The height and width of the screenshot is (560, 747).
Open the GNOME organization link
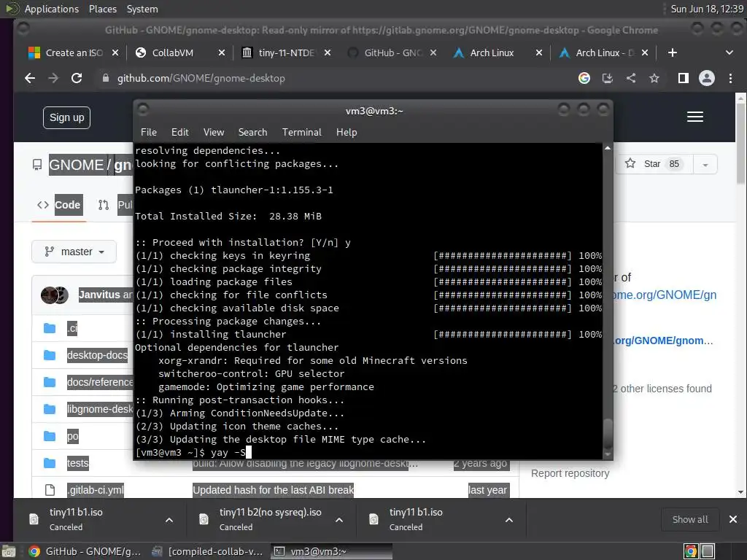(76, 166)
